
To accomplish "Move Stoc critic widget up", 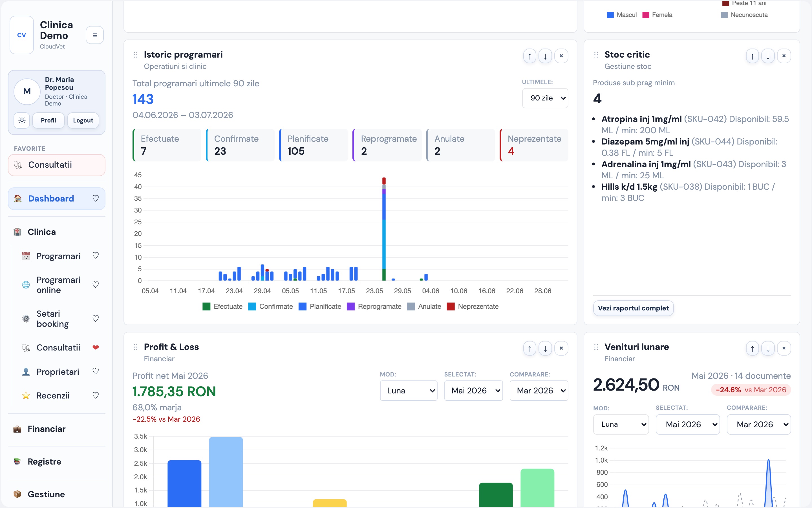I will coord(752,56).
